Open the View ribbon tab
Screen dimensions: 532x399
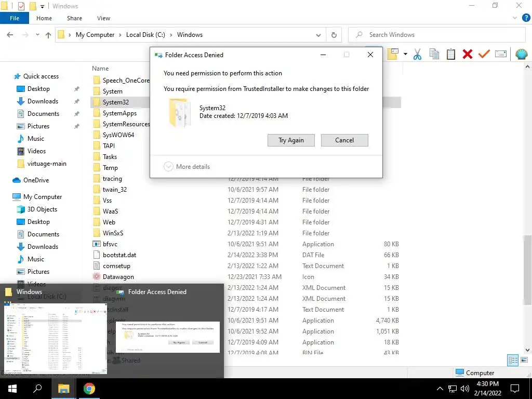[x=103, y=18]
